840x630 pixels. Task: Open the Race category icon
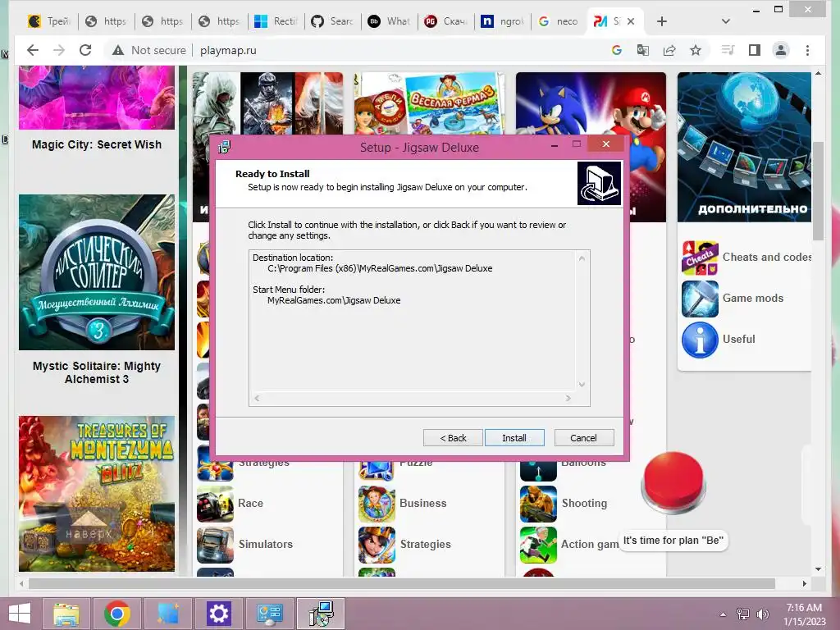tap(215, 504)
